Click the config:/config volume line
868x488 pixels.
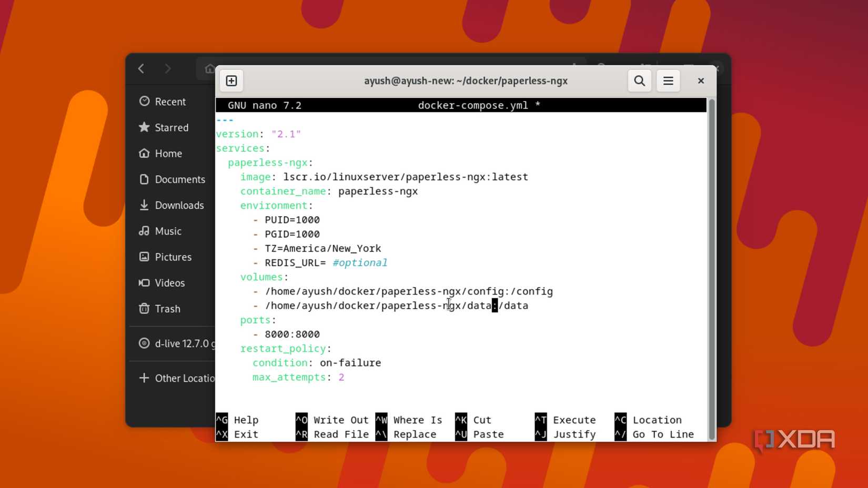(x=403, y=291)
